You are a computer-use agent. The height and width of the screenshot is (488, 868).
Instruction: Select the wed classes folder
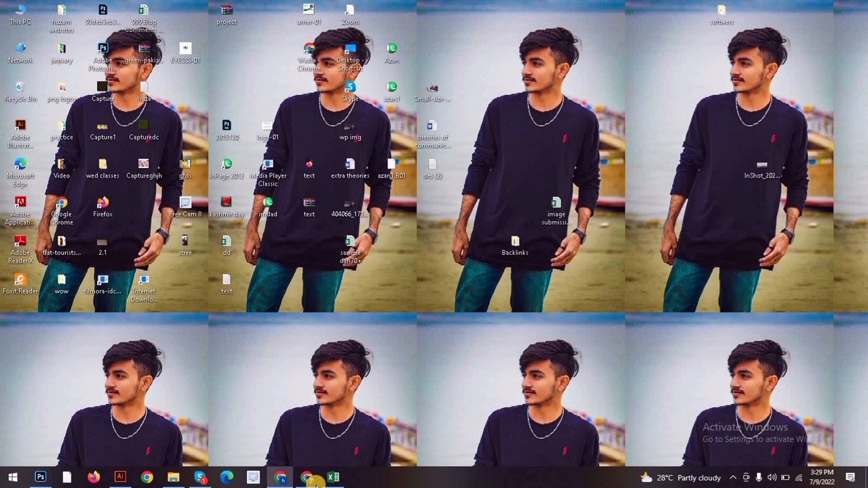(x=102, y=169)
